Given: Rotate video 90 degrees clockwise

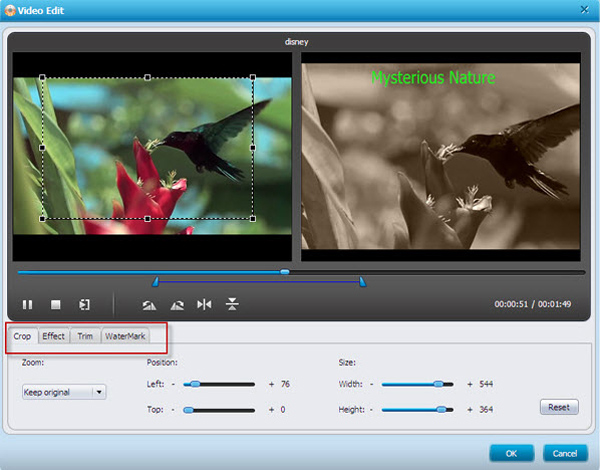Looking at the screenshot, I should (x=177, y=305).
